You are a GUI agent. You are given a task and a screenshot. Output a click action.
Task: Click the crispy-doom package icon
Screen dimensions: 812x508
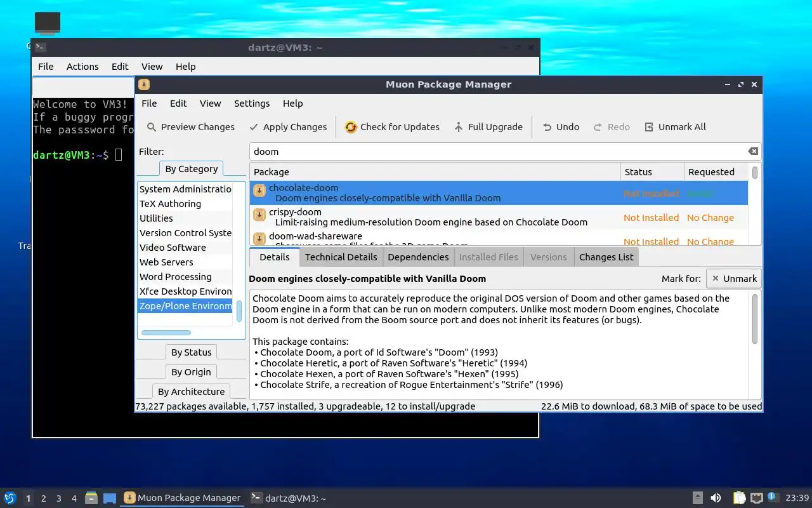(x=259, y=215)
